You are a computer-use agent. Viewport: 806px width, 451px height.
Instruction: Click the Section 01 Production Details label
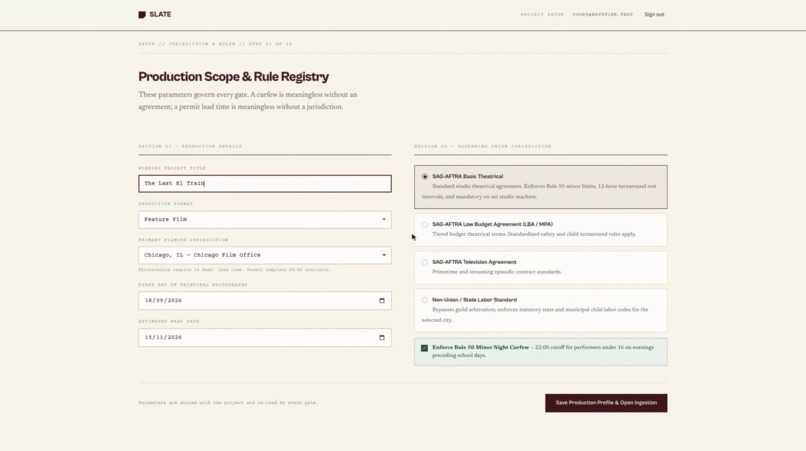point(190,147)
